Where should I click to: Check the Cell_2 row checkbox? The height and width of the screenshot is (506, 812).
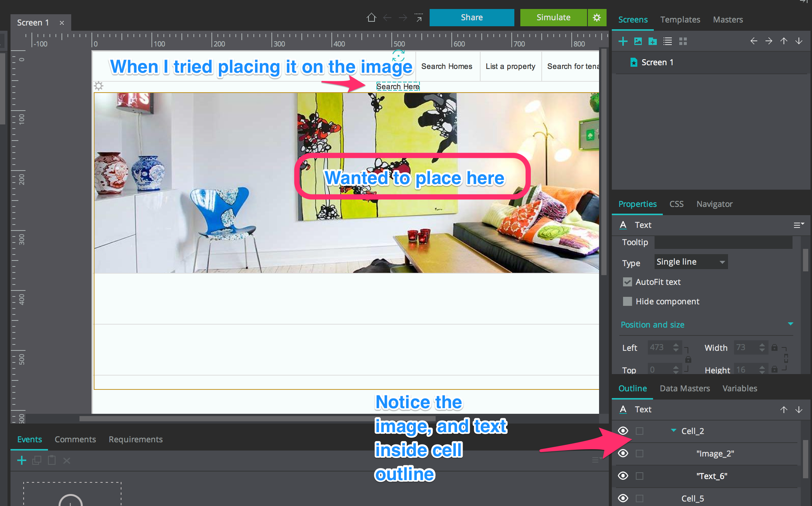(640, 431)
